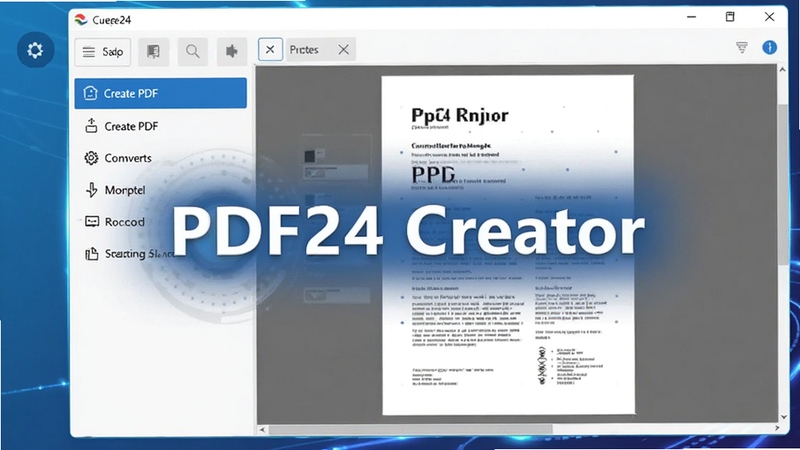This screenshot has width=800, height=450.
Task: Open the filter icon at top right
Action: coord(742,47)
